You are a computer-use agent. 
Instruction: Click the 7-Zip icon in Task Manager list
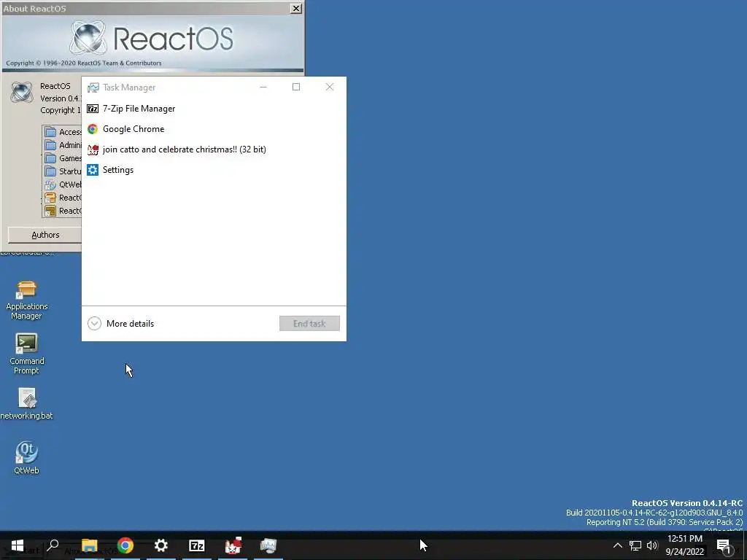point(93,109)
